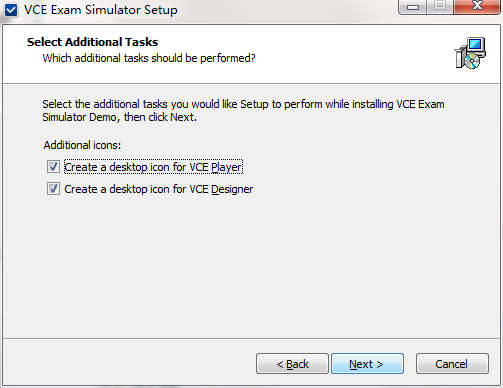
Task: Uncheck the VCE Player desktop icon checkbox
Action: coord(53,167)
